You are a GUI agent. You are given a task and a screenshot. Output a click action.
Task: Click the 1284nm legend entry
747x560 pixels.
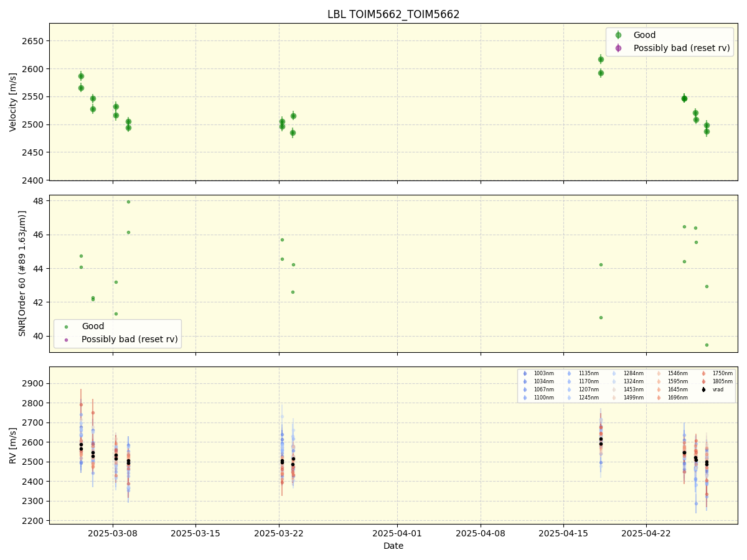(x=628, y=373)
